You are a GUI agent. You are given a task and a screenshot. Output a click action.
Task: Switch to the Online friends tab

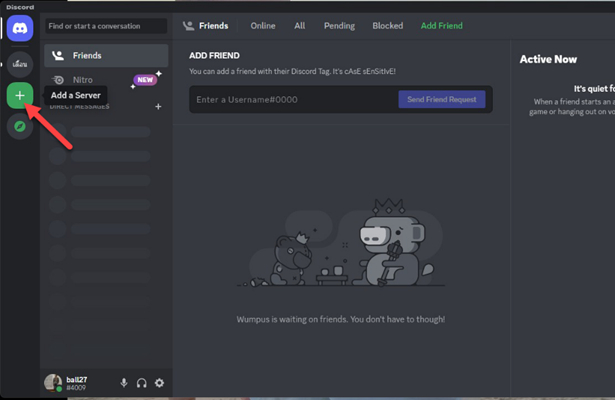pyautogui.click(x=263, y=26)
